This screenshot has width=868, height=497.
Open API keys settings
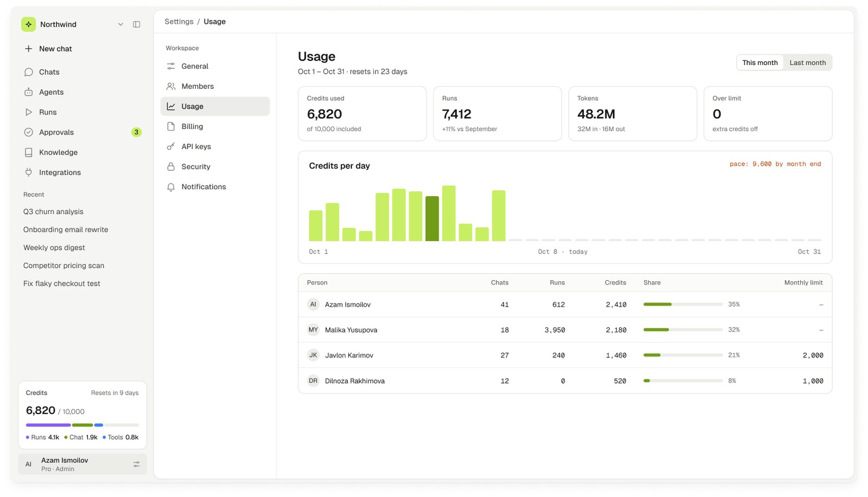215,146
